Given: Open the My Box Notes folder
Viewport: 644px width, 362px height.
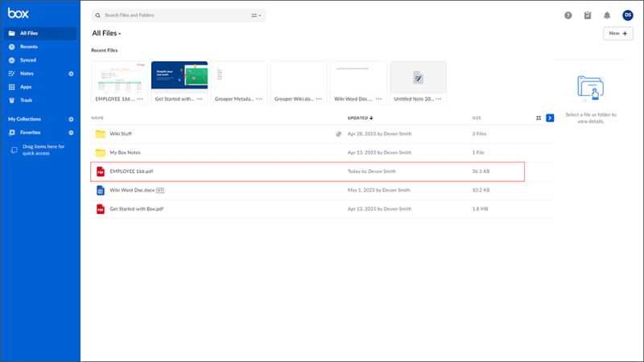Looking at the screenshot, I should tap(125, 153).
